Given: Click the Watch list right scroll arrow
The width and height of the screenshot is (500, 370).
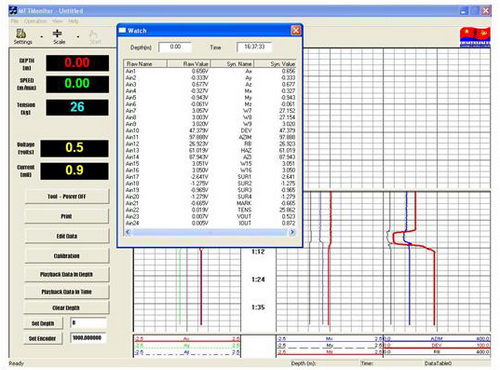Looking at the screenshot, I should [292, 232].
